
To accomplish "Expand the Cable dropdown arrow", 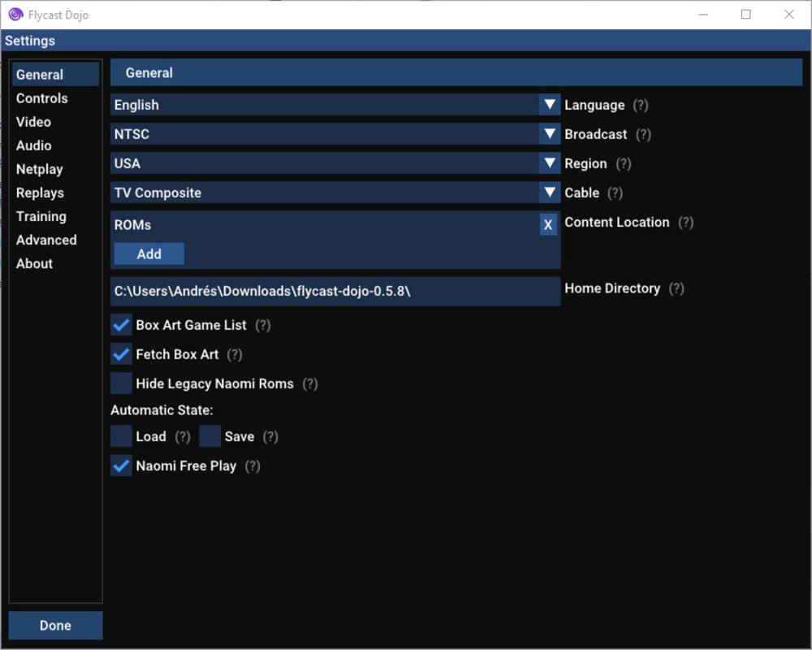I will (550, 193).
